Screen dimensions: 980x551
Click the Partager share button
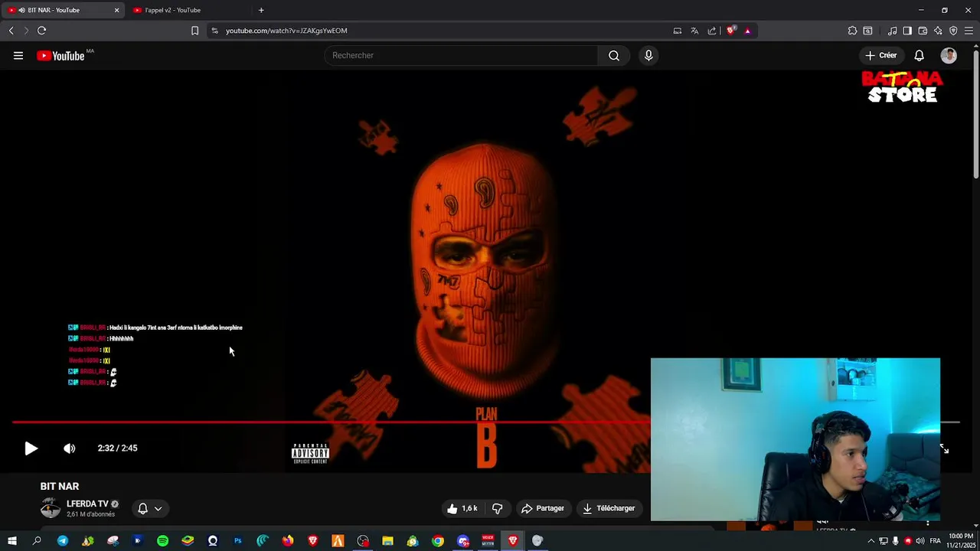tap(543, 508)
